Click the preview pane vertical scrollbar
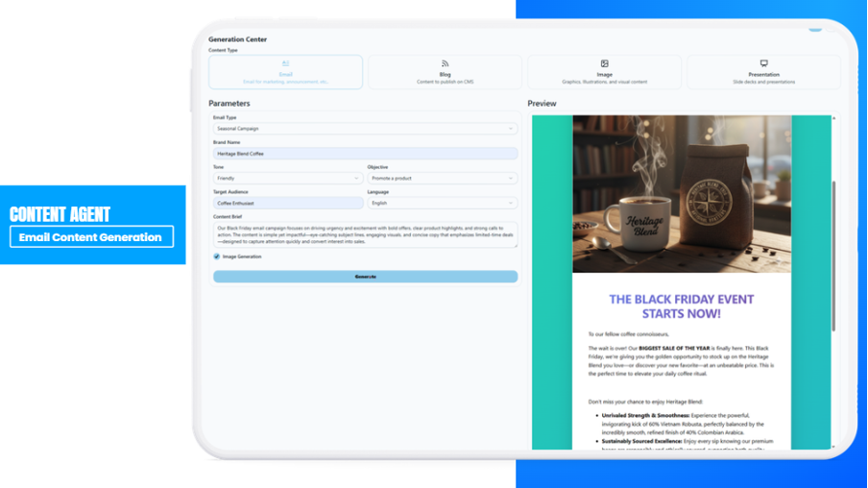Screen dimensions: 868x488 tap(833, 259)
